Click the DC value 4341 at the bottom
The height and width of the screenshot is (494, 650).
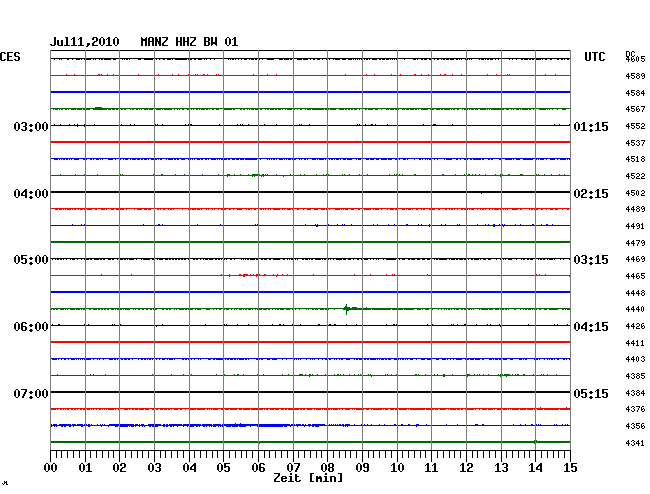click(634, 443)
